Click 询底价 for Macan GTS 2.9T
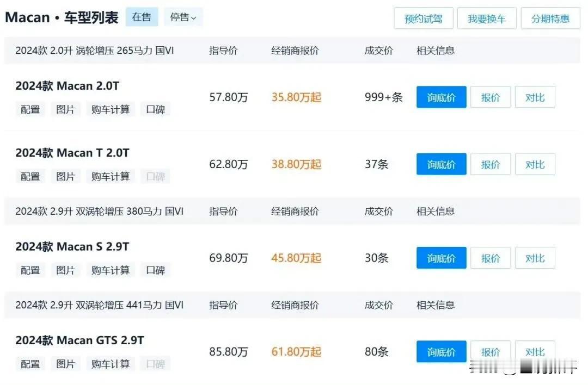Viewport: 588px width, 385px height. pyautogui.click(x=441, y=352)
